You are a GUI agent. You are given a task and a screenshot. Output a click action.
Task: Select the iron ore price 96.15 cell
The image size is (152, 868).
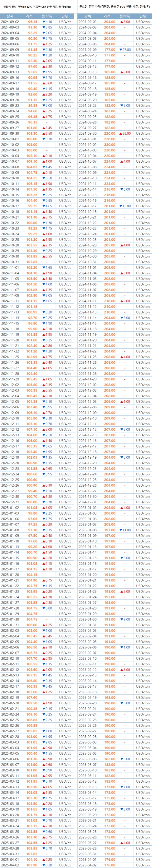tap(33, 22)
